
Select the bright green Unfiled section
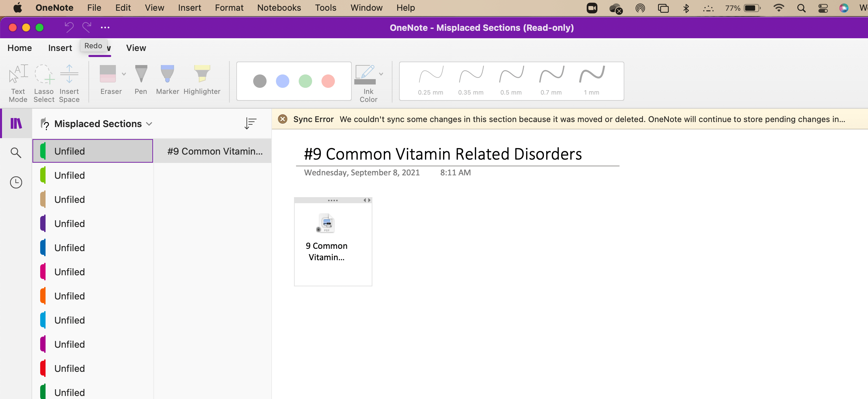click(x=93, y=151)
